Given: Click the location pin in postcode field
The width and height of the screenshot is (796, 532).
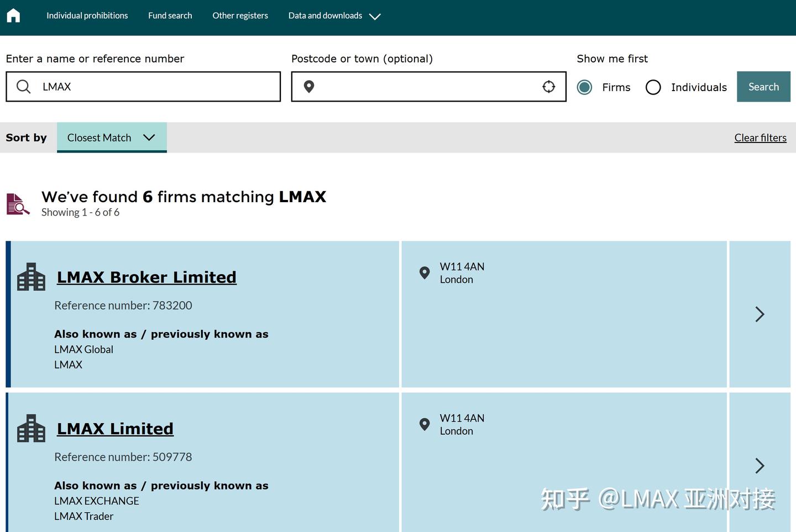Looking at the screenshot, I should point(309,87).
